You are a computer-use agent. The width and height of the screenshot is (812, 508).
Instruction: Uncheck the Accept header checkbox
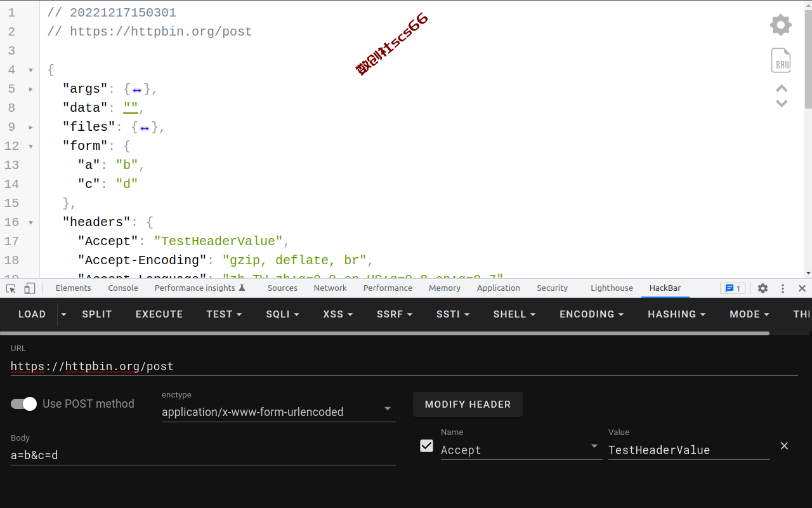[427, 446]
